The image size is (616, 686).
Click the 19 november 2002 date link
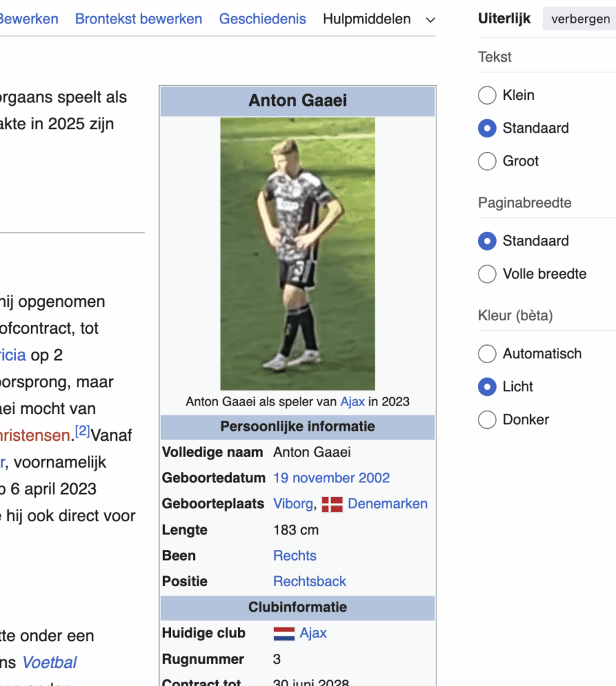(331, 478)
